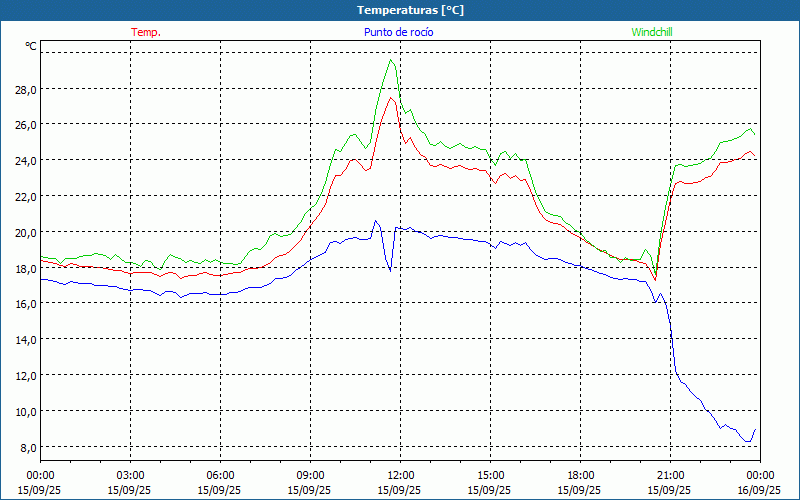Click the 18:00 time axis label

click(x=580, y=475)
